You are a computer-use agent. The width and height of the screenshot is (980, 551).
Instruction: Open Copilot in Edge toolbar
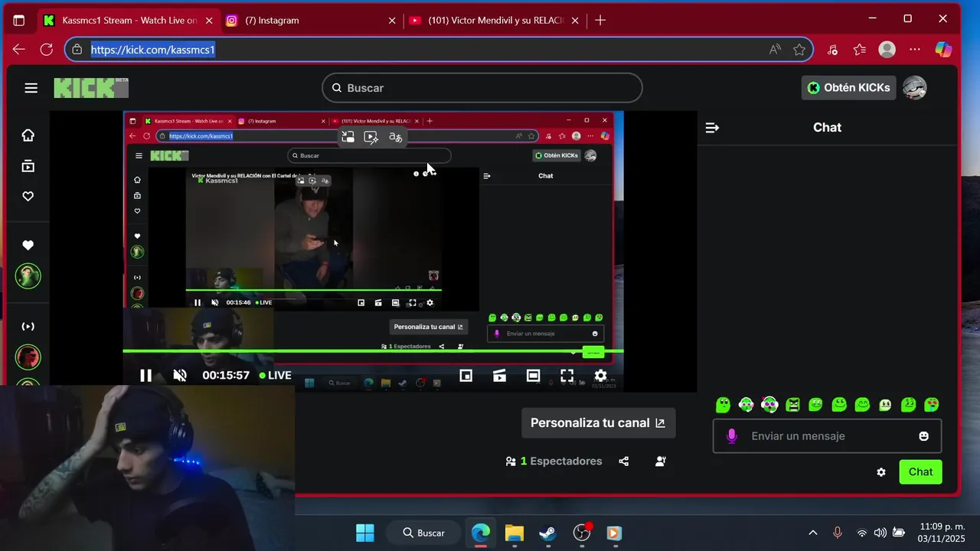pos(943,50)
